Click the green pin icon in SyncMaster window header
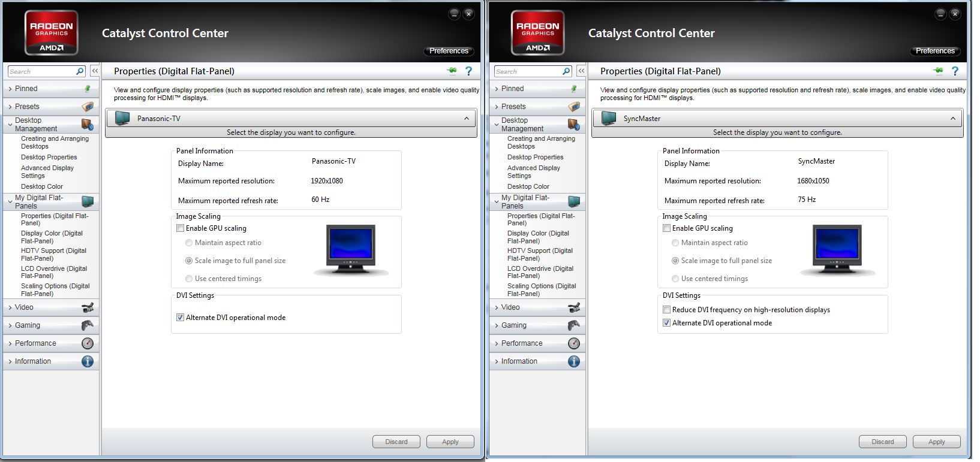The image size is (980, 462). coord(938,71)
